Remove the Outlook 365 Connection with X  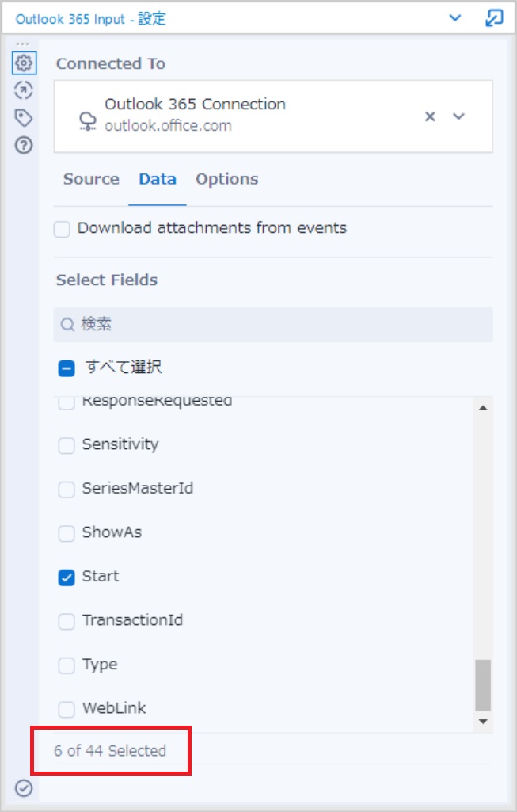(430, 116)
